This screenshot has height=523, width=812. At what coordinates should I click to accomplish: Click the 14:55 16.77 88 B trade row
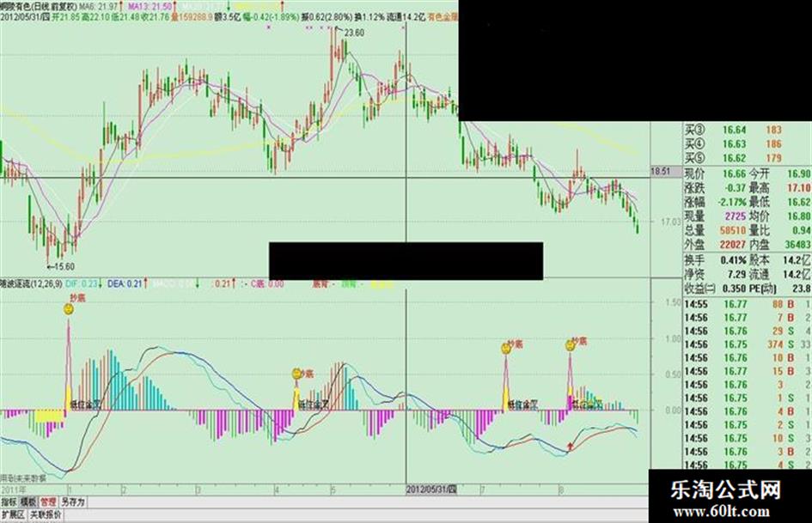(748, 304)
